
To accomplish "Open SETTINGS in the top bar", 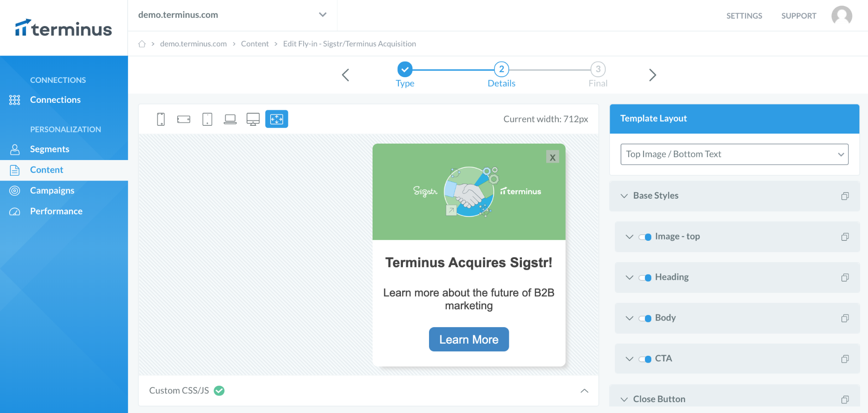I will tap(744, 16).
